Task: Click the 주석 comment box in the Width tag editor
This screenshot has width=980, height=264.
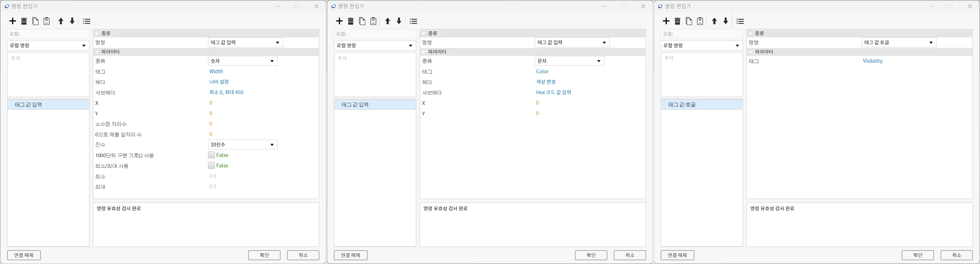Action: coord(48,74)
